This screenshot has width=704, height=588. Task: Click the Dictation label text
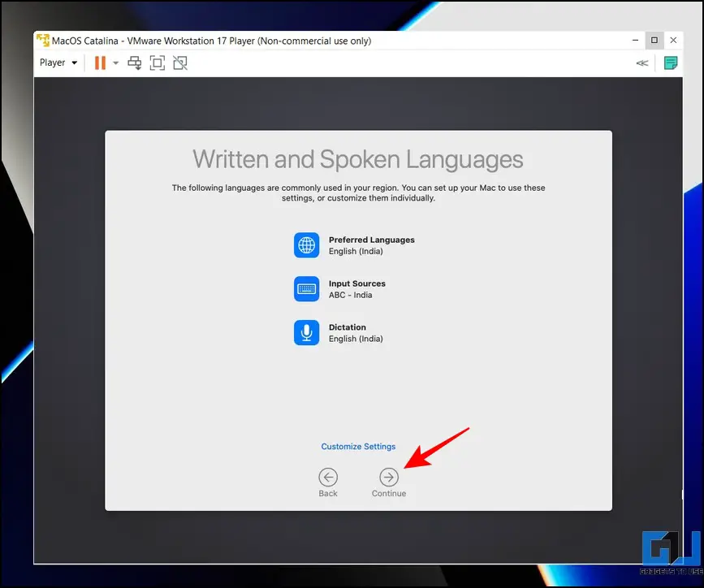pyautogui.click(x=348, y=328)
